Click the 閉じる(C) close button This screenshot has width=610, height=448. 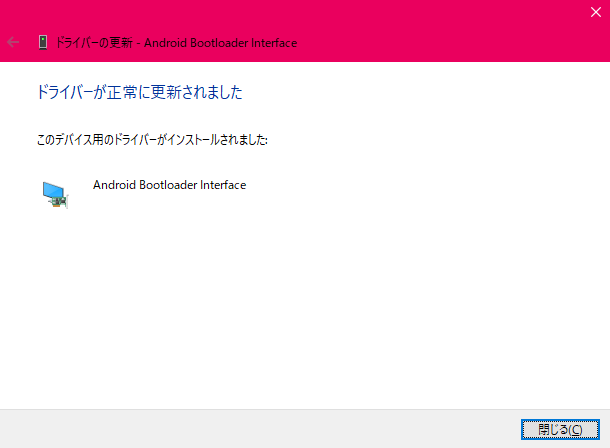click(x=560, y=430)
